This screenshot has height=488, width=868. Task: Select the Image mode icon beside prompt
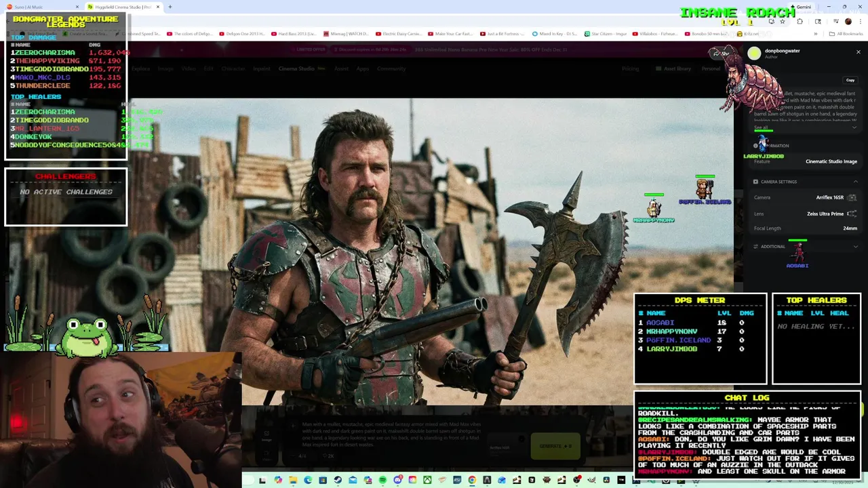point(267,437)
